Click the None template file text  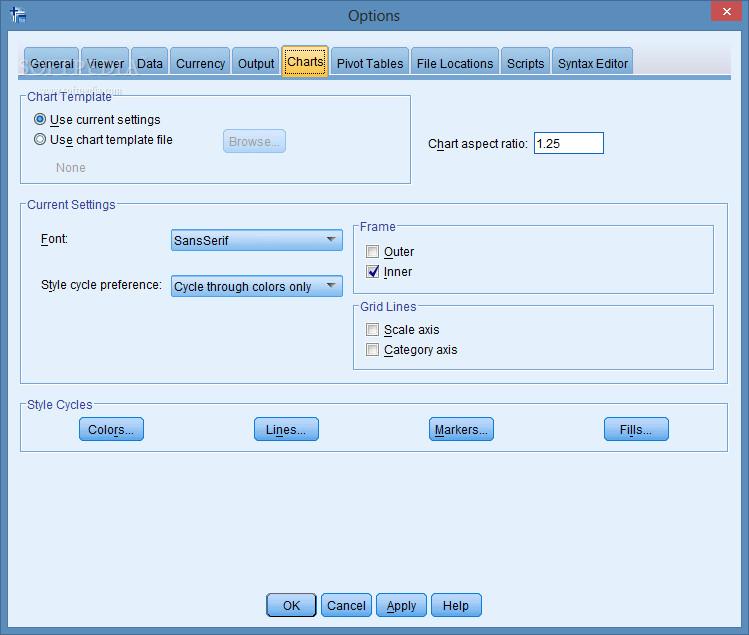(71, 168)
